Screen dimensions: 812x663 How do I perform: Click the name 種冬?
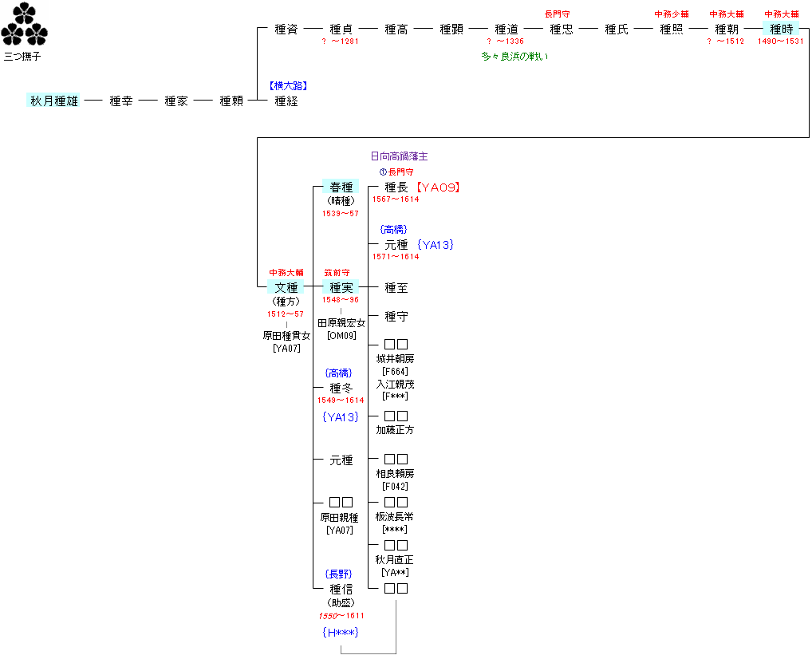coord(341,388)
